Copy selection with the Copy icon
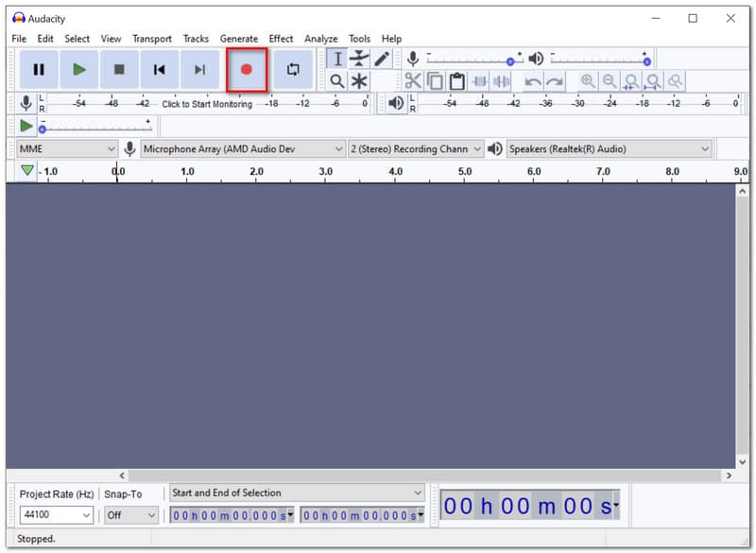The width and height of the screenshot is (756, 553). click(435, 81)
